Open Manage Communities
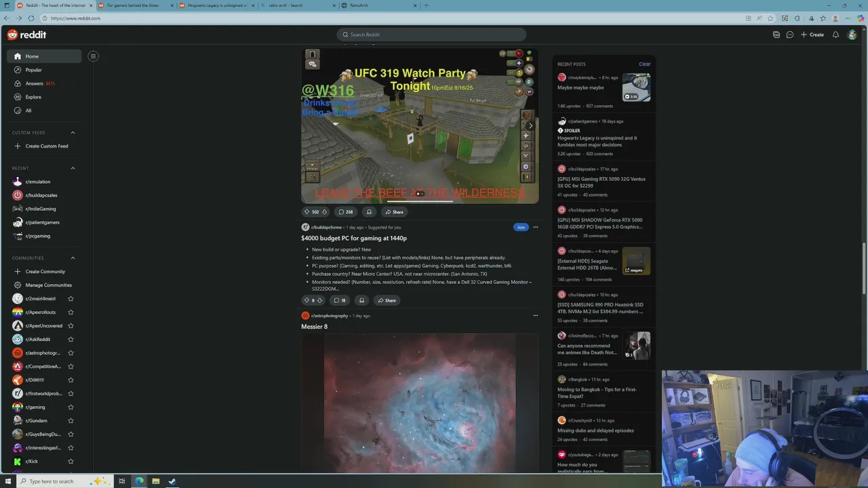 [x=44, y=285]
